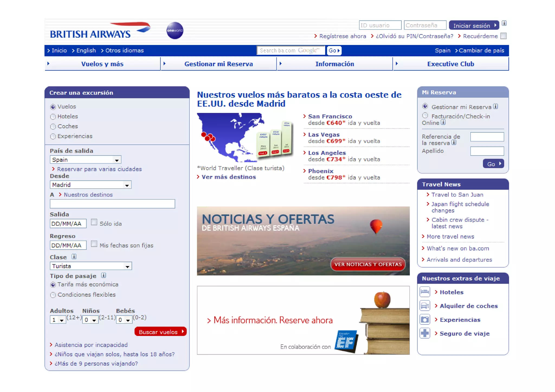Click the Hoteles bed icon
The image size is (555, 392).
[425, 292]
